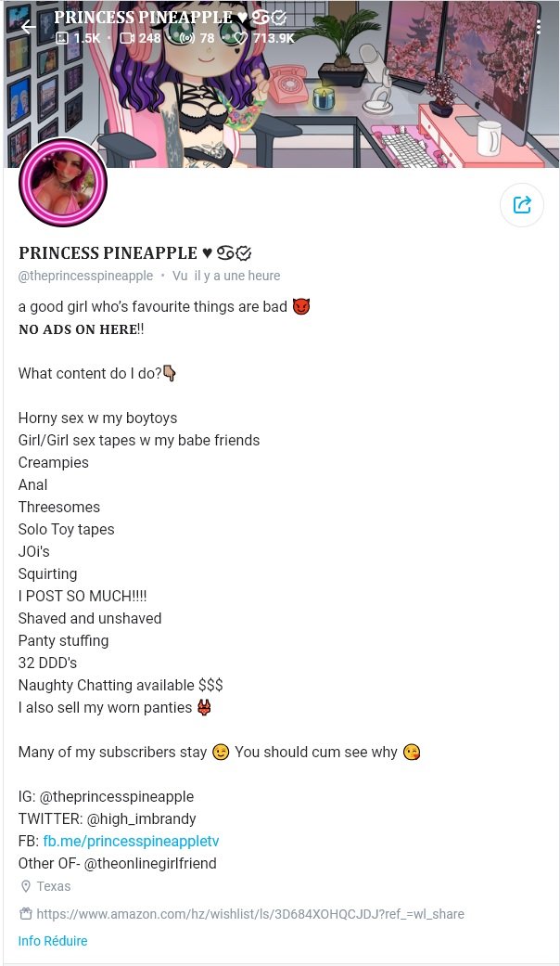560x966 pixels.
Task: Click the @theprincesspineapple handle under the name
Action: 85,276
